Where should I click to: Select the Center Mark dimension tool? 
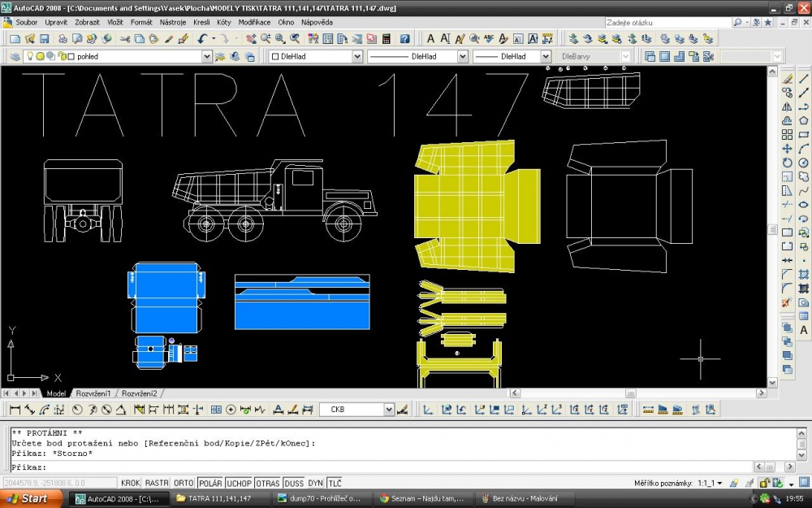(231, 410)
